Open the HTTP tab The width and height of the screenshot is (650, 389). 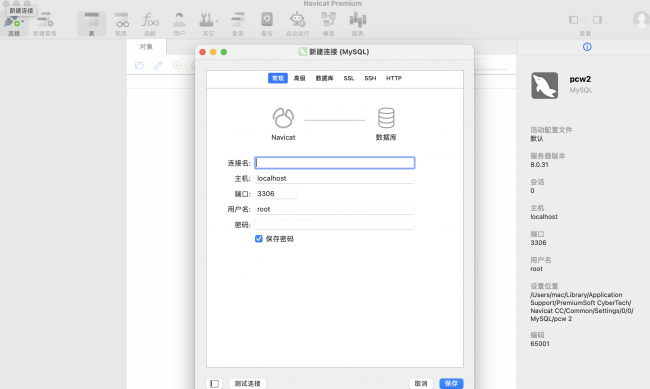tap(394, 78)
